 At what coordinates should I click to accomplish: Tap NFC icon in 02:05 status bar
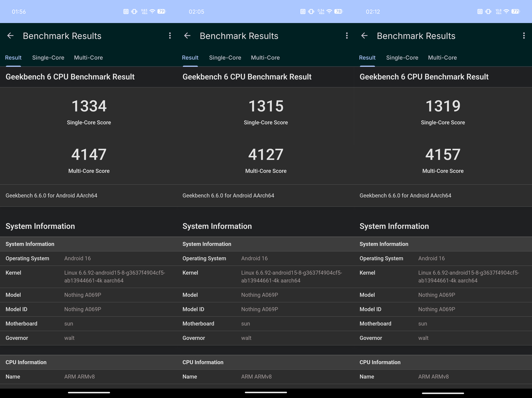coord(303,11)
